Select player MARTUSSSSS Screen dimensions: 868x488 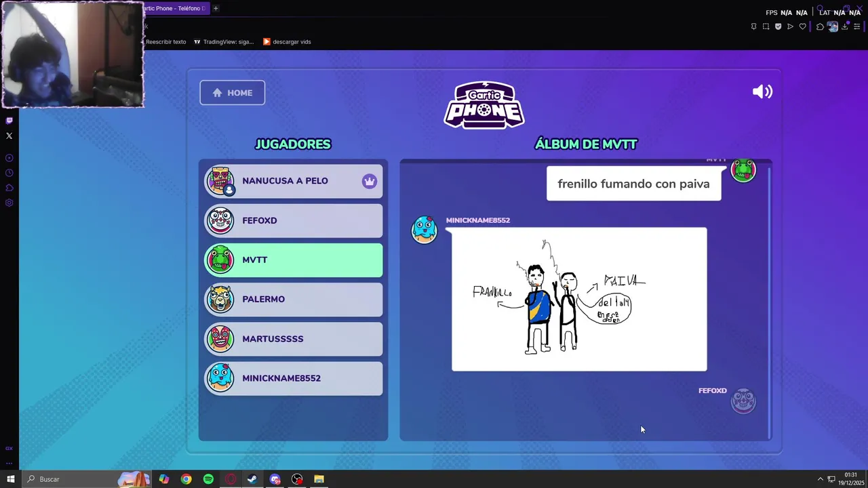(x=294, y=339)
